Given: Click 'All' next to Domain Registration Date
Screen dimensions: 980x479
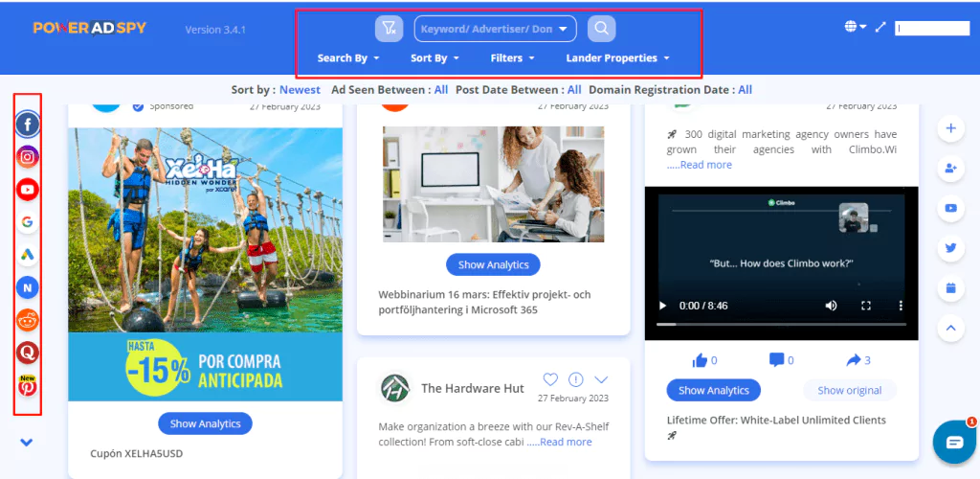Looking at the screenshot, I should coord(745,90).
